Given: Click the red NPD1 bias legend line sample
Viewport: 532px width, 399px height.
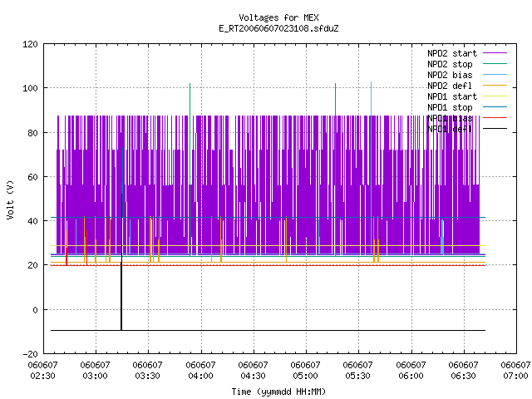Looking at the screenshot, I should click(495, 118).
